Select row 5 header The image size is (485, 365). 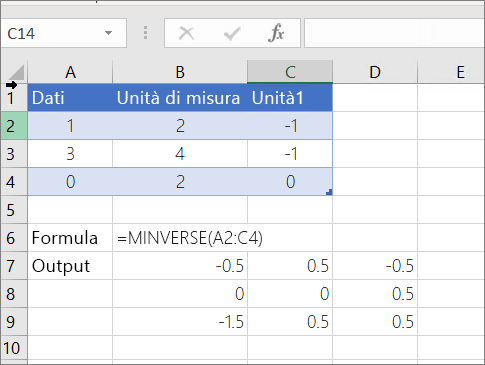[14, 210]
